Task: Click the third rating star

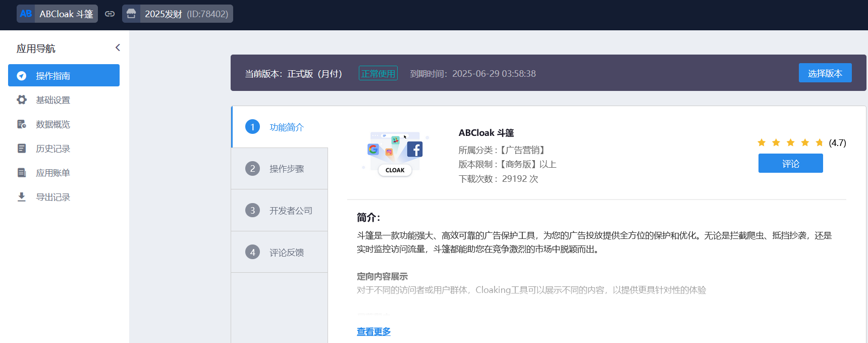Action: point(790,142)
